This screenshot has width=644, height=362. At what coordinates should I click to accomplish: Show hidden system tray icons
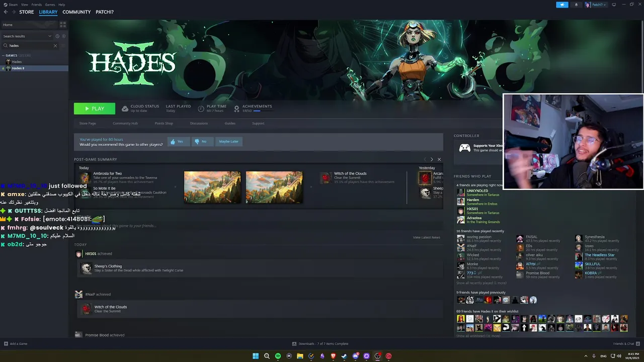point(586,356)
